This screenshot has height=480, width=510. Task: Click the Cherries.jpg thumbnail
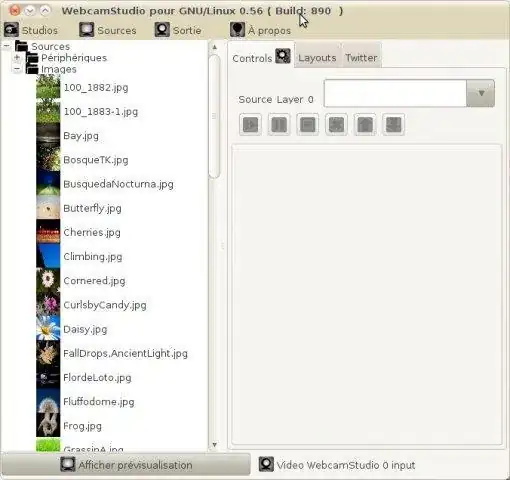tap(48, 232)
